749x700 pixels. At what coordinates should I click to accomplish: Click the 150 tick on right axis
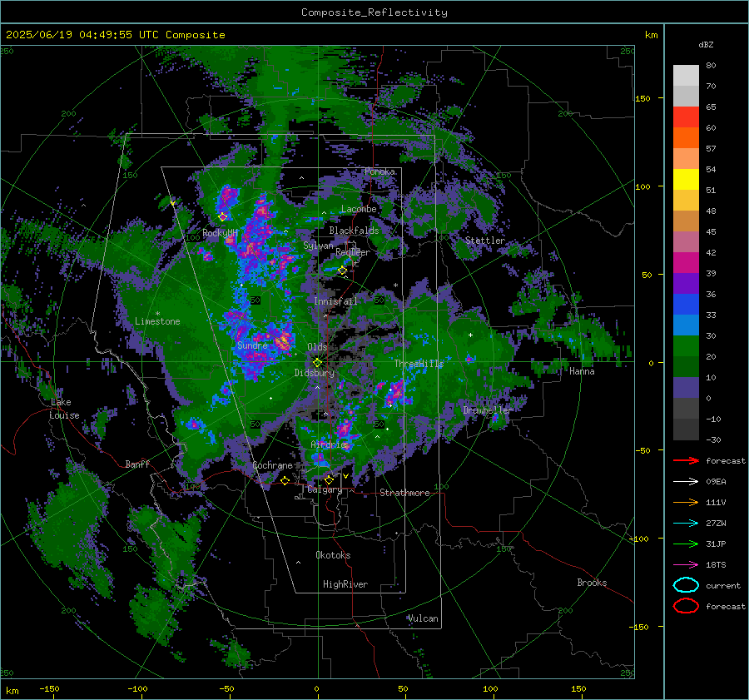[642, 98]
